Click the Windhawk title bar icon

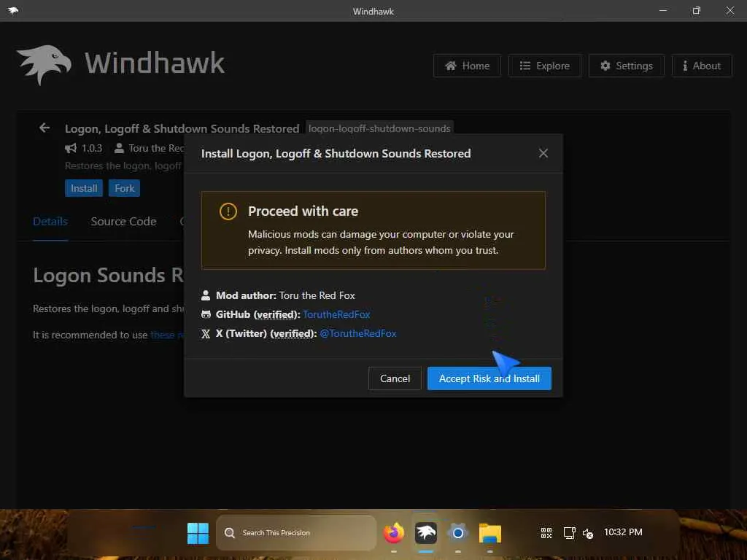coord(13,10)
